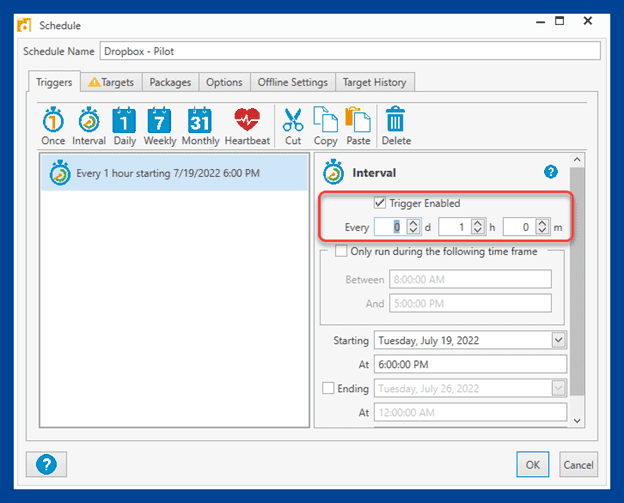The width and height of the screenshot is (624, 503).
Task: Add a Daily trigger
Action: [x=125, y=126]
